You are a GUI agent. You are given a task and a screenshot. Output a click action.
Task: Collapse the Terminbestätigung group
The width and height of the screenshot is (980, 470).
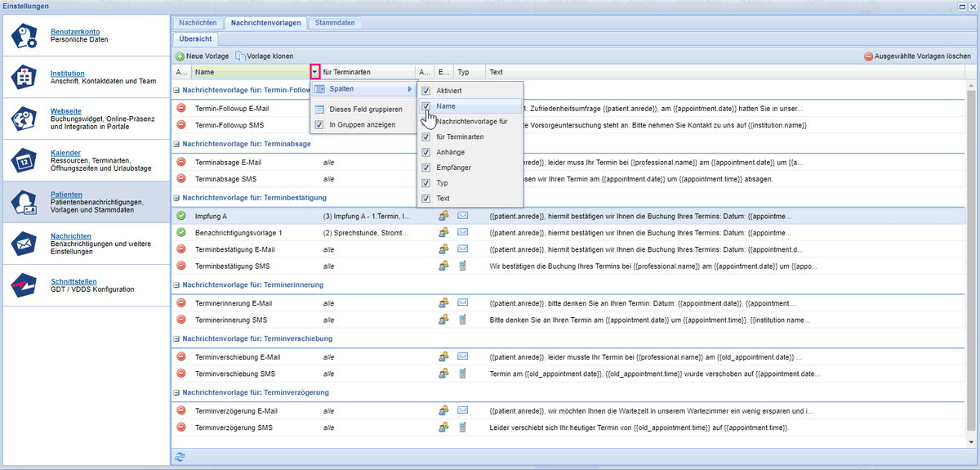[x=176, y=198]
